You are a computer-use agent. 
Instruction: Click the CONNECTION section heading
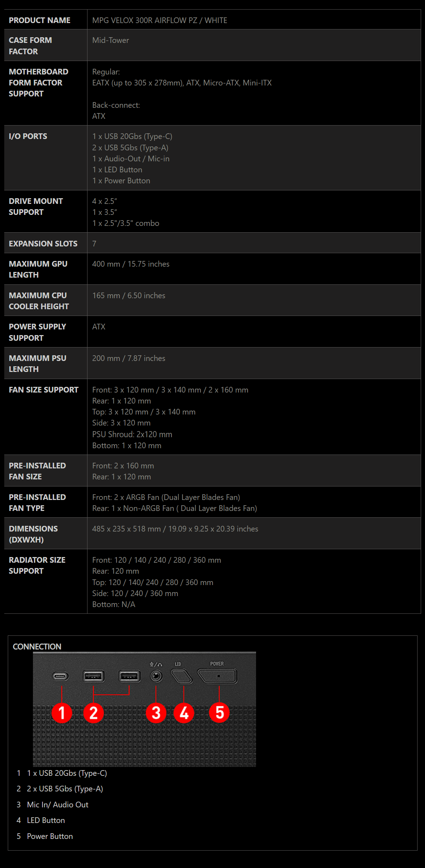37,646
